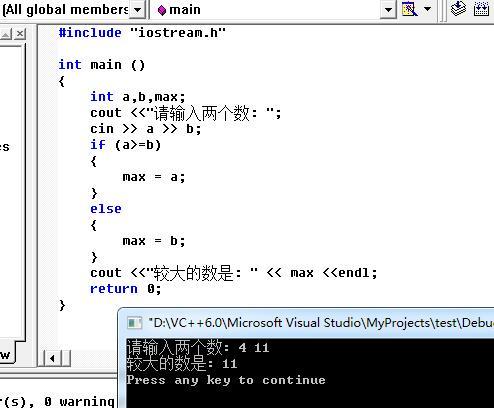Click the All global members combo text
The height and width of the screenshot is (408, 494).
pos(65,10)
